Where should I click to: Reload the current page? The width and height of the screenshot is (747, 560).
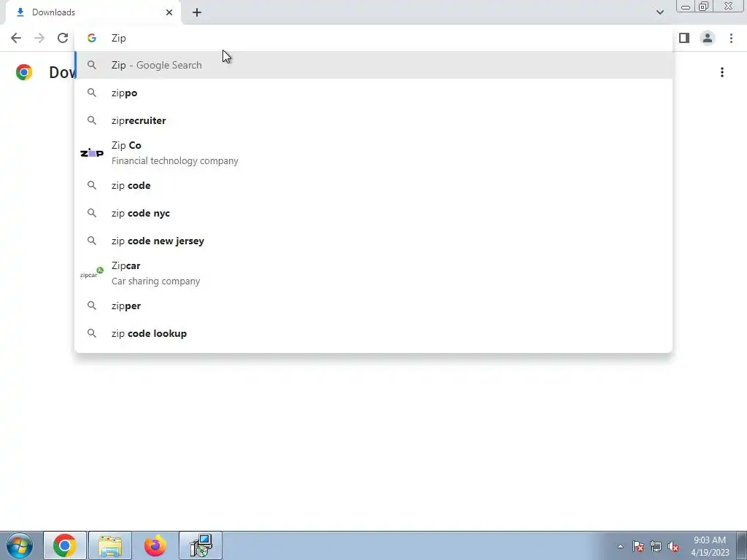pos(63,38)
